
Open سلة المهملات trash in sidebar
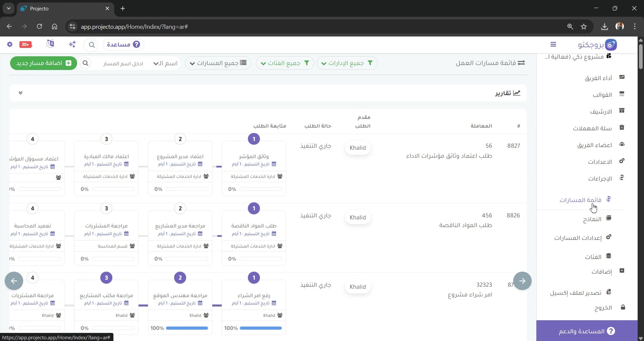pyautogui.click(x=593, y=128)
